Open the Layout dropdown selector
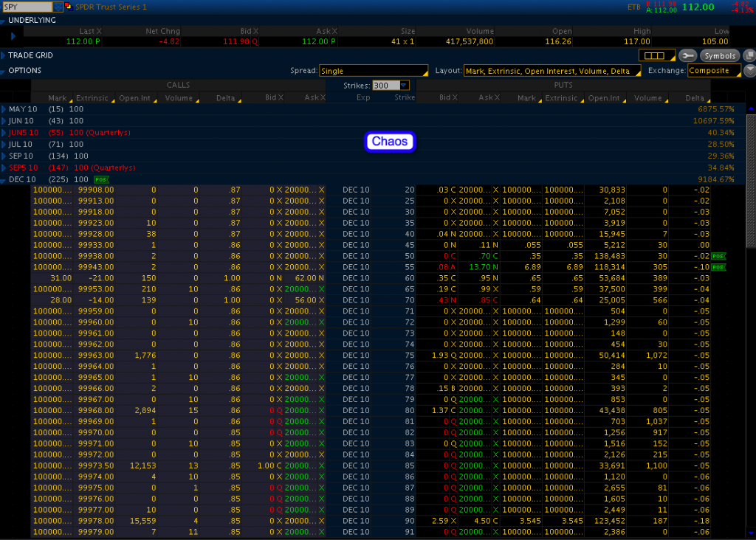The height and width of the screenshot is (540, 756). coord(552,71)
